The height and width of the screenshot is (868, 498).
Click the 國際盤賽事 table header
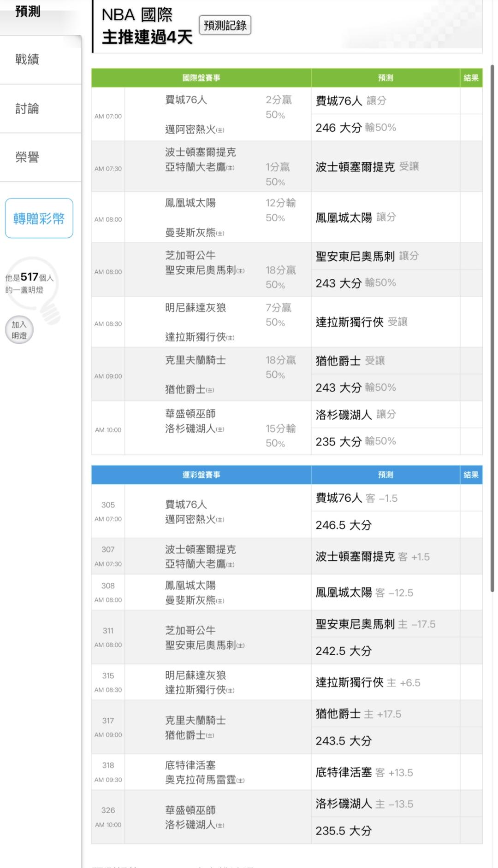point(202,78)
